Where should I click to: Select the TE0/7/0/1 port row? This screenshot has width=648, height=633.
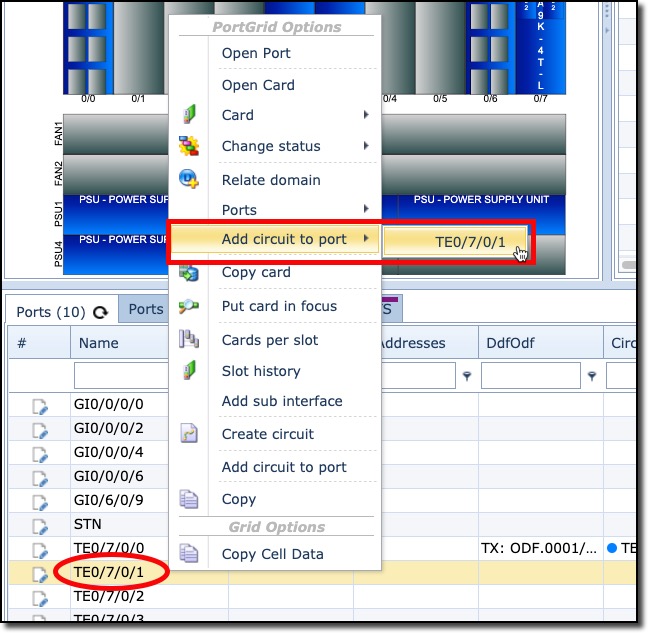(108, 572)
